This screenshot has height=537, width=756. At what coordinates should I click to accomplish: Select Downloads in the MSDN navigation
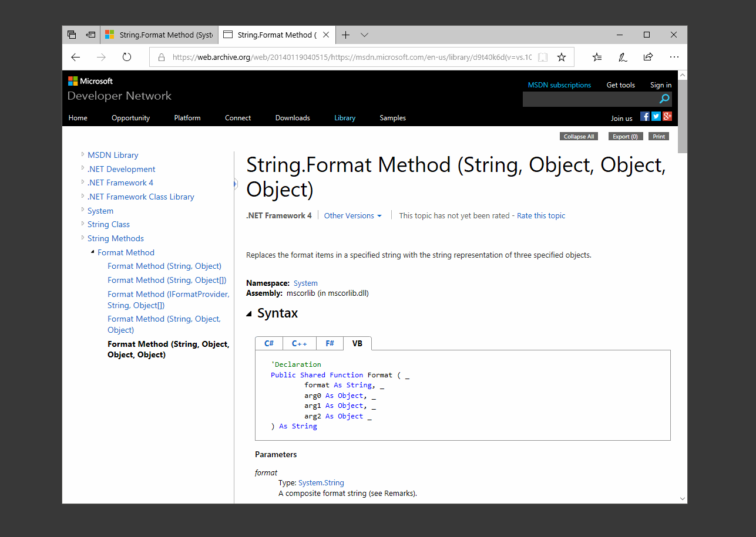pyautogui.click(x=292, y=118)
